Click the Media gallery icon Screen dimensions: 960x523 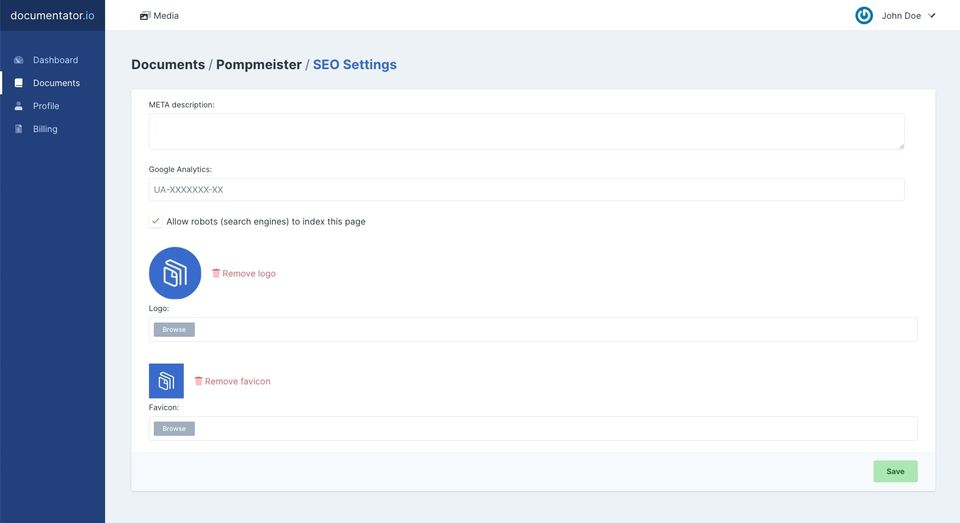[x=144, y=15]
